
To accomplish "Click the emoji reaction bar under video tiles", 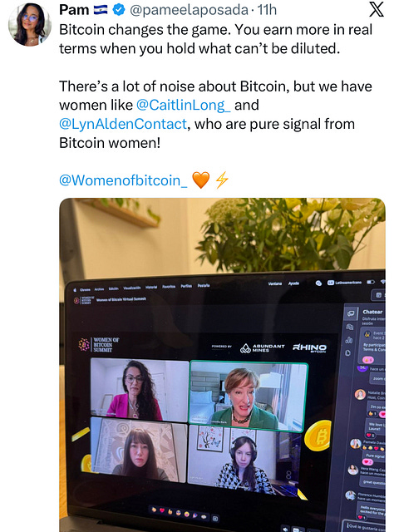I will 185,514.
